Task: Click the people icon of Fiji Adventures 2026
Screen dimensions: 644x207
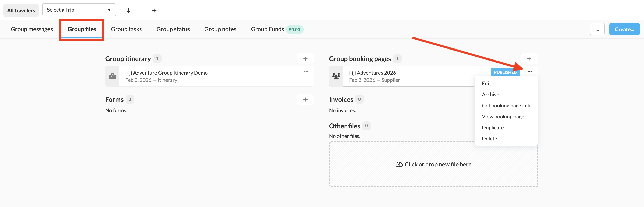Action: [x=336, y=76]
